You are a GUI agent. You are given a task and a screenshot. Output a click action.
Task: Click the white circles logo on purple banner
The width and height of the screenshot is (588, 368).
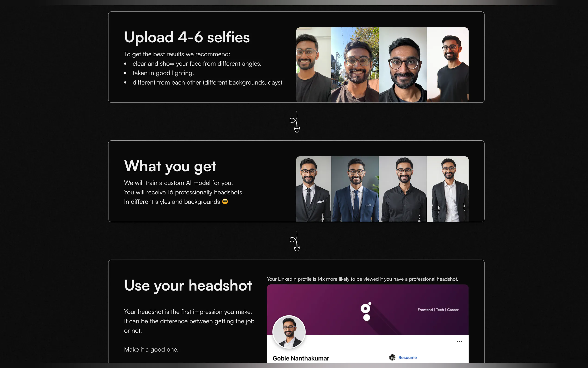[366, 311]
